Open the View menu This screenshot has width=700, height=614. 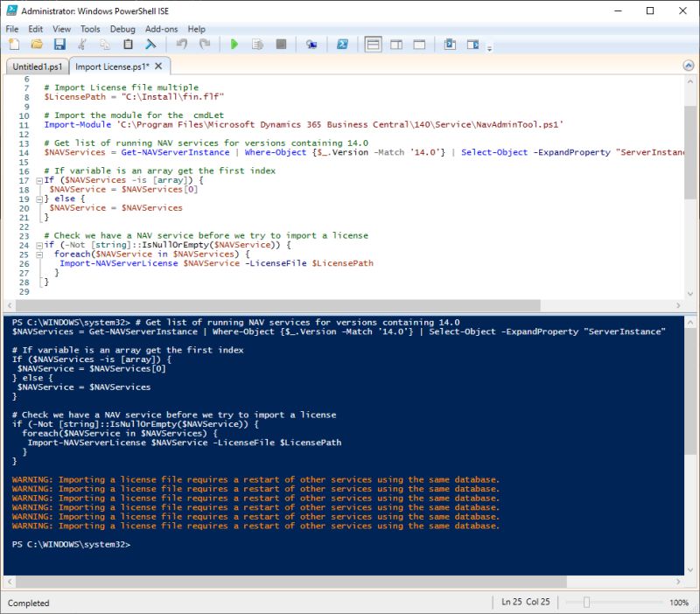(61, 29)
